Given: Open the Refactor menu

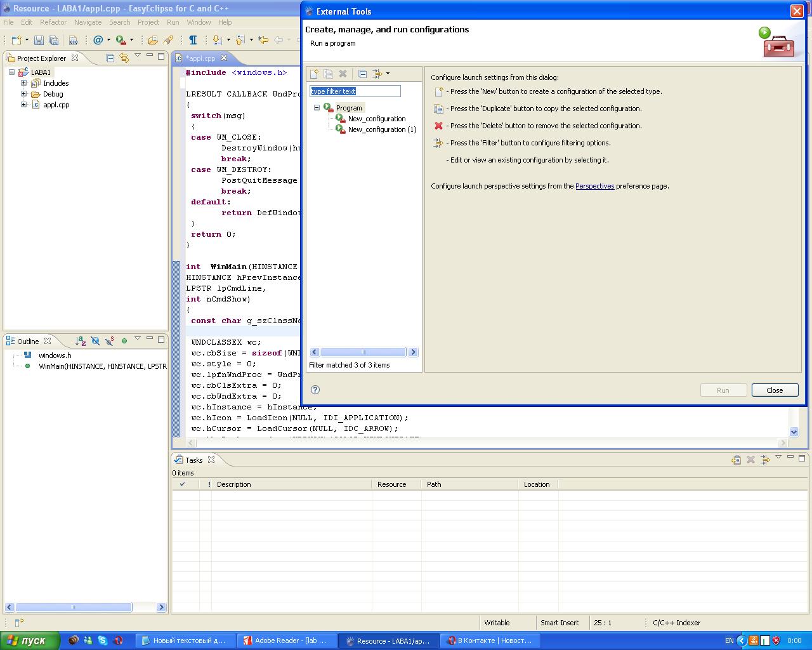Looking at the screenshot, I should point(53,22).
